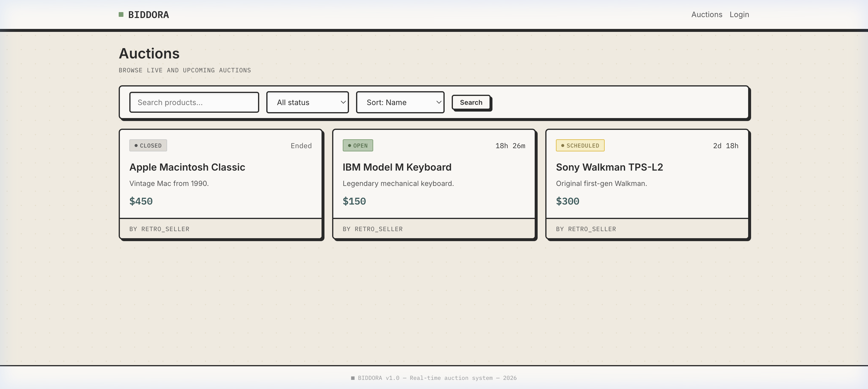The image size is (868, 389).
Task: Click BY RETRO_SELLER under Sony Walkman TPS-L2
Action: coord(586,229)
